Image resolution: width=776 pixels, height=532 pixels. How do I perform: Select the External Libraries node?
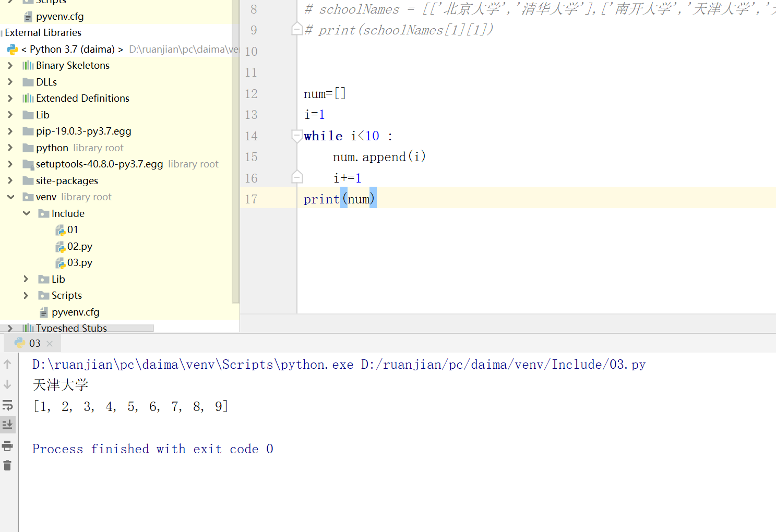coord(42,32)
